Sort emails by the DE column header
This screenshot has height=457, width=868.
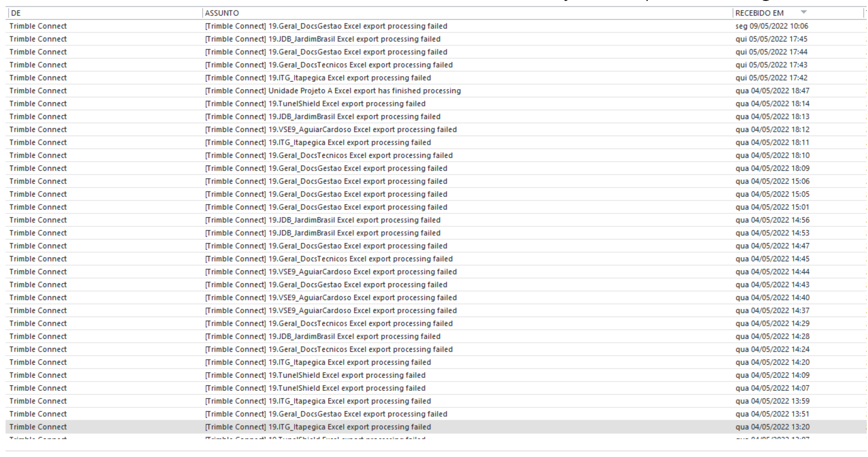point(105,13)
